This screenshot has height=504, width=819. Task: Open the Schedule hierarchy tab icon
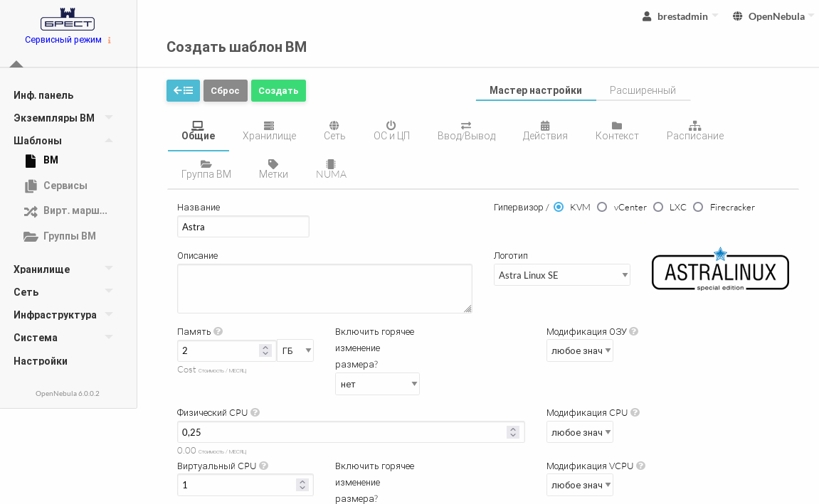tap(695, 126)
